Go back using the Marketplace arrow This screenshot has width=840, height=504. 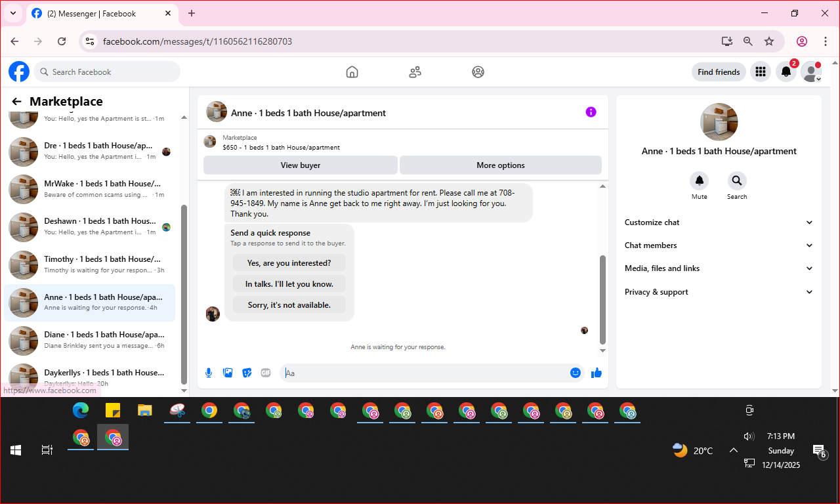coord(17,102)
